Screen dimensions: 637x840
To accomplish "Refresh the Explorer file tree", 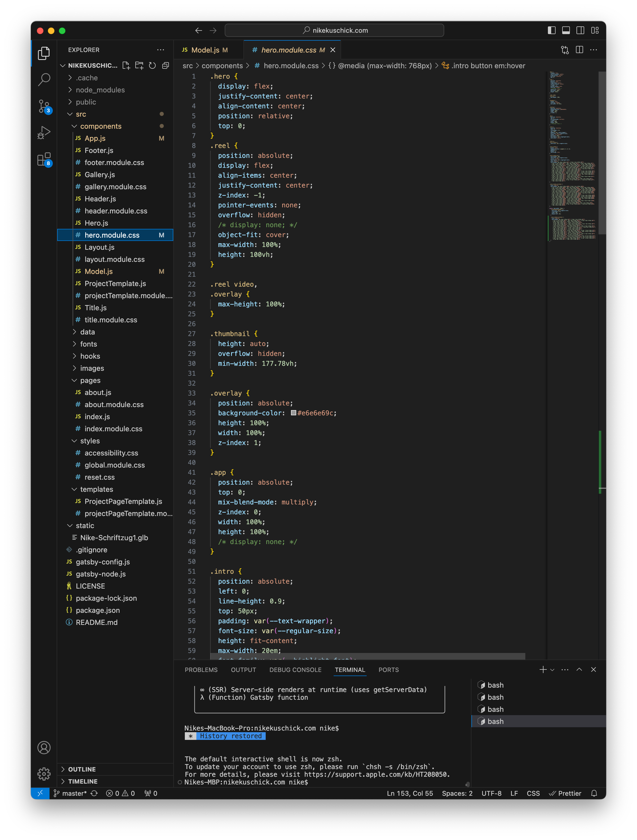I will point(152,66).
